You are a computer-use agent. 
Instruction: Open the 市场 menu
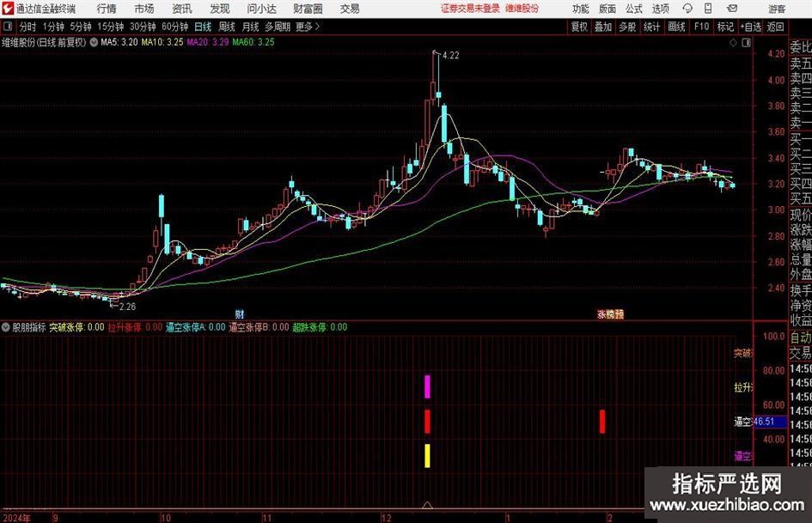[x=144, y=9]
